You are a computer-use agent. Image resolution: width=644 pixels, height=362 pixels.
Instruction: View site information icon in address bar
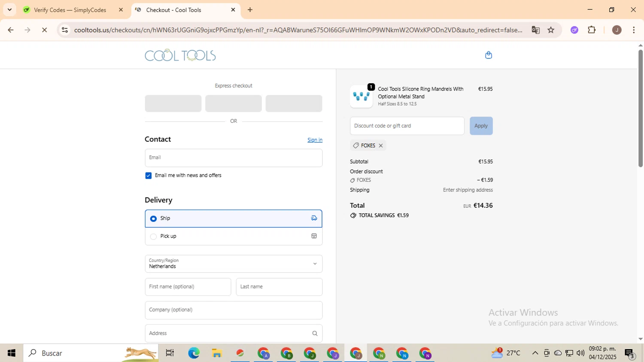(65, 30)
